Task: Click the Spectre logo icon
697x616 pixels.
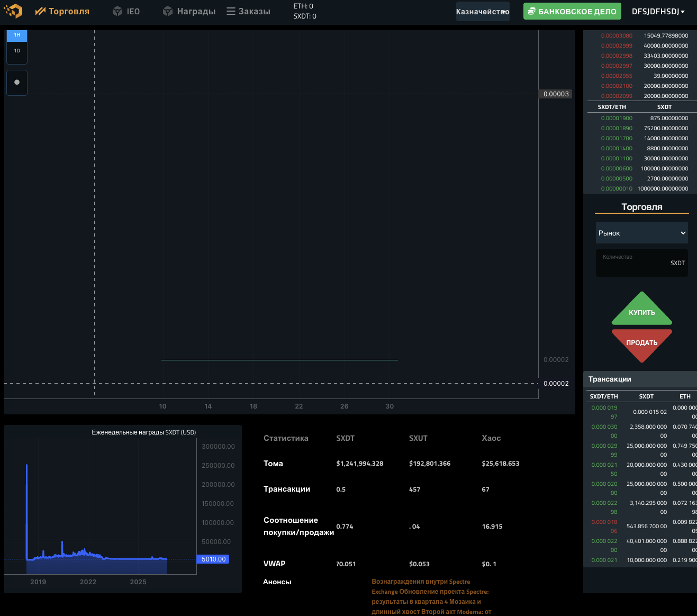Action: click(x=13, y=11)
